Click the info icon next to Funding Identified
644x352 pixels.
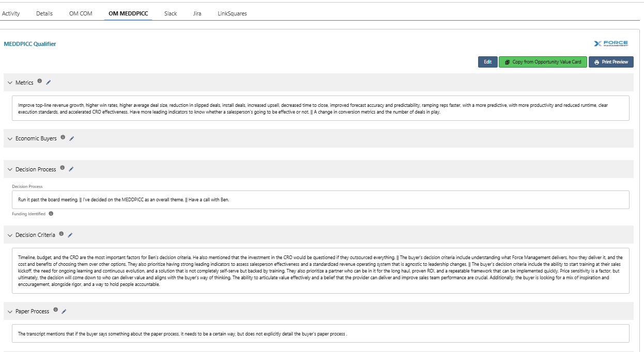[x=51, y=214]
